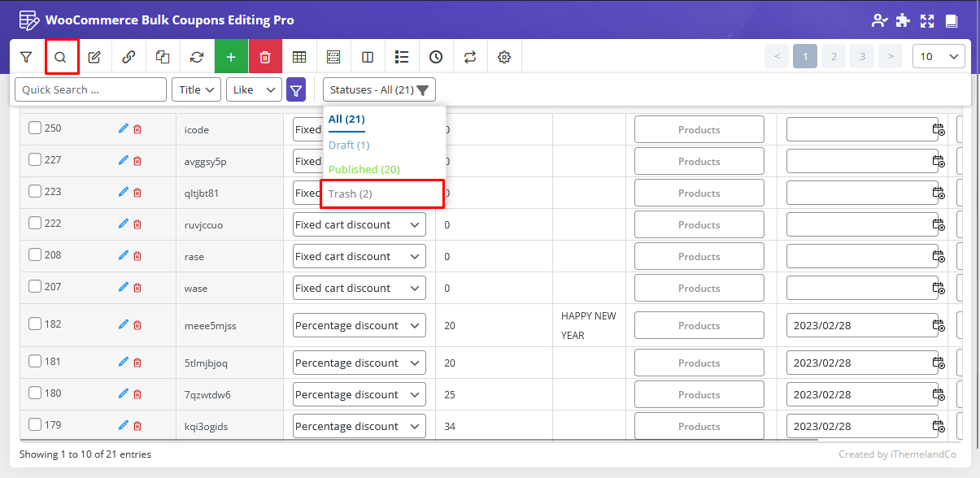The image size is (980, 478).
Task: Choose Draft (1) from statuses list
Action: 349,145
